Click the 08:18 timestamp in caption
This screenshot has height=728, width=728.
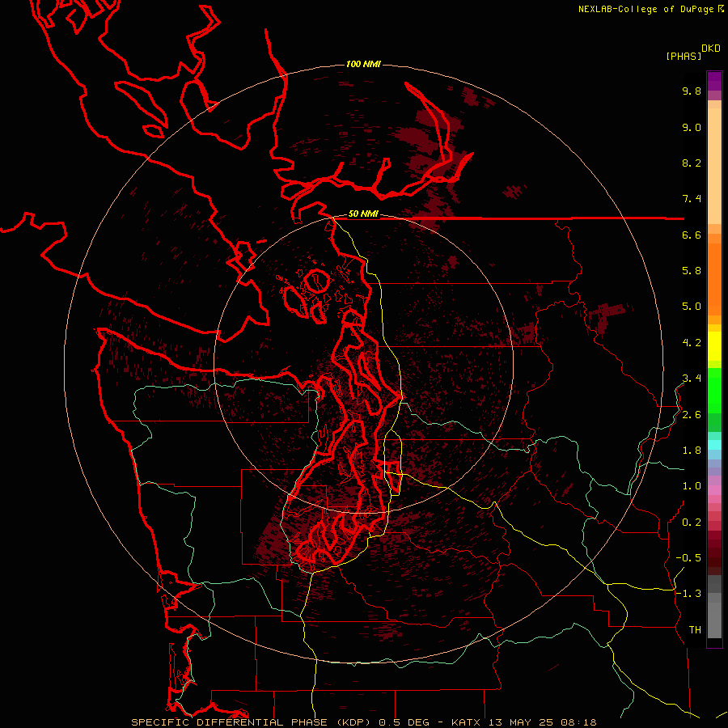(x=579, y=722)
